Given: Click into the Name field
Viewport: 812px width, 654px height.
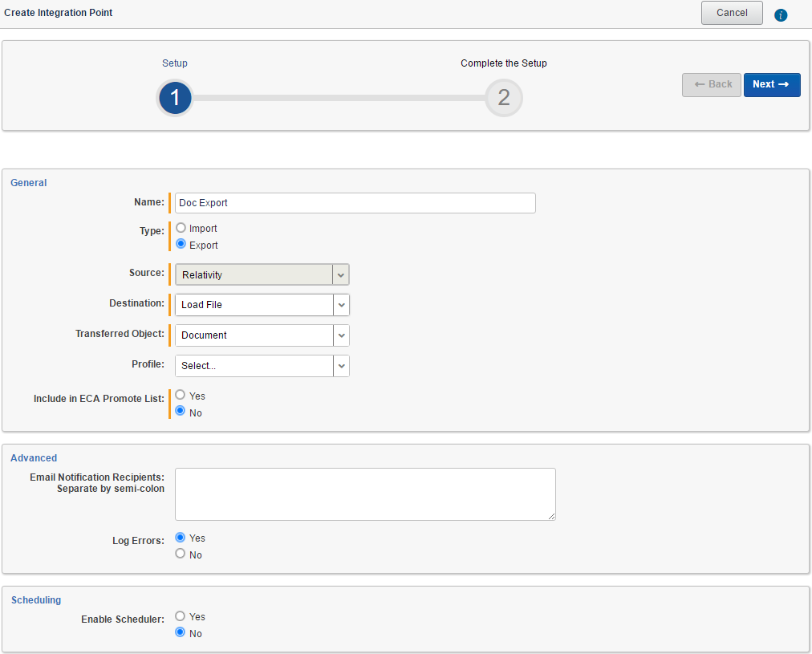Looking at the screenshot, I should point(355,203).
